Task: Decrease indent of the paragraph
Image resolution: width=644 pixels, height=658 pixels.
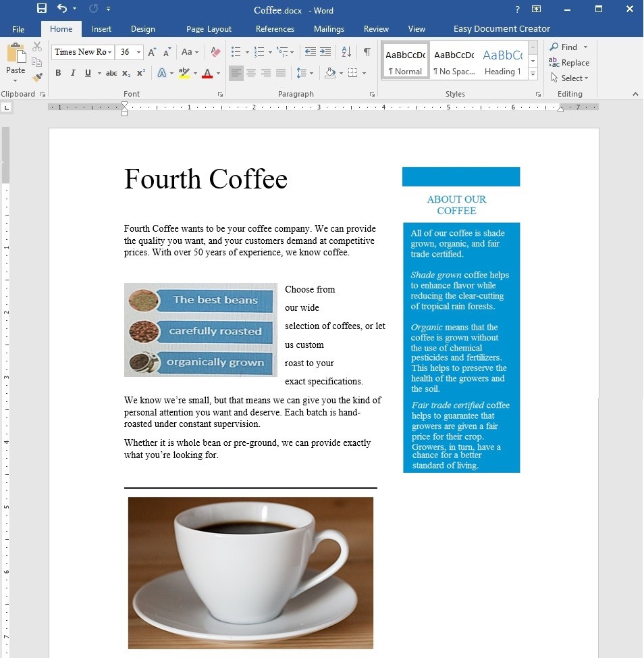Action: tap(311, 52)
